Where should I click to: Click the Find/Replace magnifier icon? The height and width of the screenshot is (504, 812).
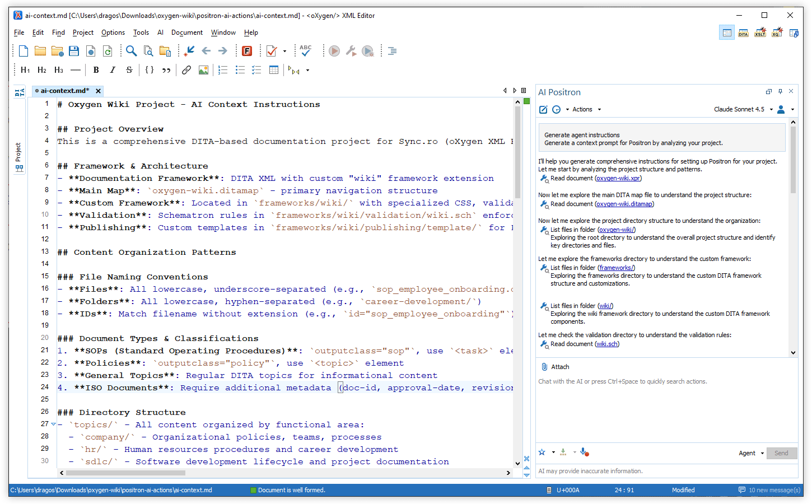click(x=131, y=51)
